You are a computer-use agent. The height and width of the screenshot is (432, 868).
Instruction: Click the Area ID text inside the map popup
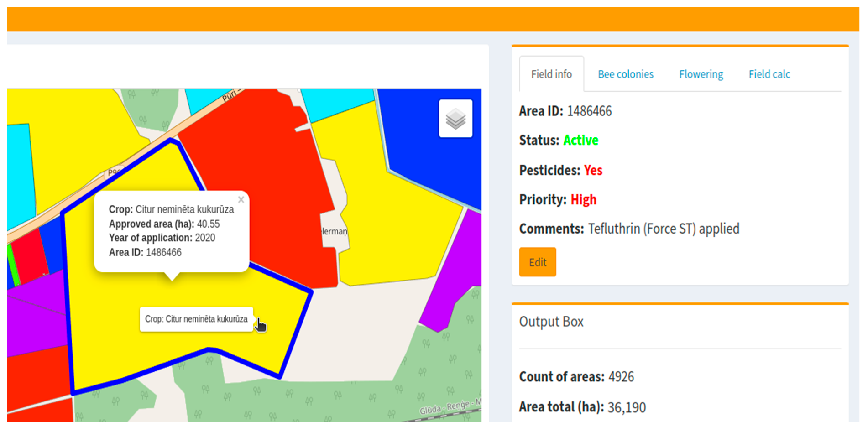click(x=145, y=252)
